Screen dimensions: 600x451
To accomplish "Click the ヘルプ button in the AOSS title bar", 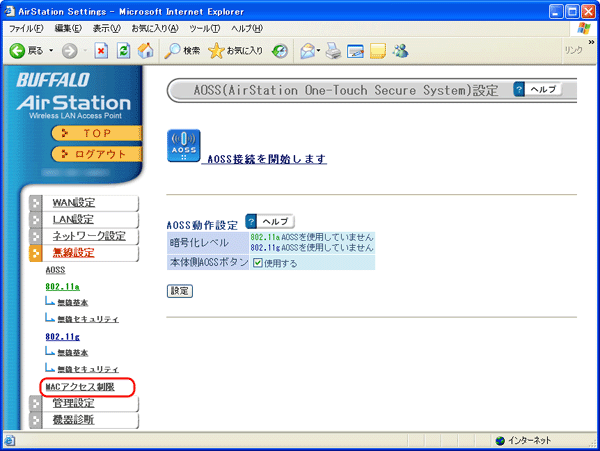I will [x=538, y=90].
